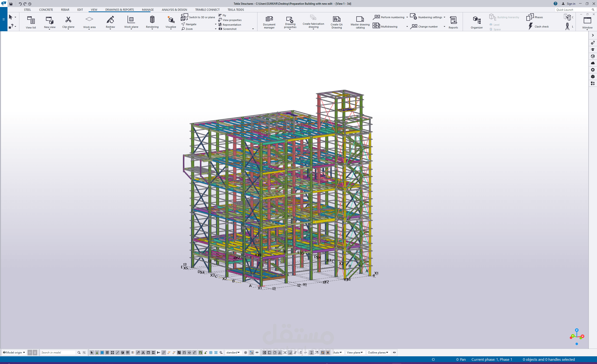Click the Clip plane scissors icon

(68, 20)
